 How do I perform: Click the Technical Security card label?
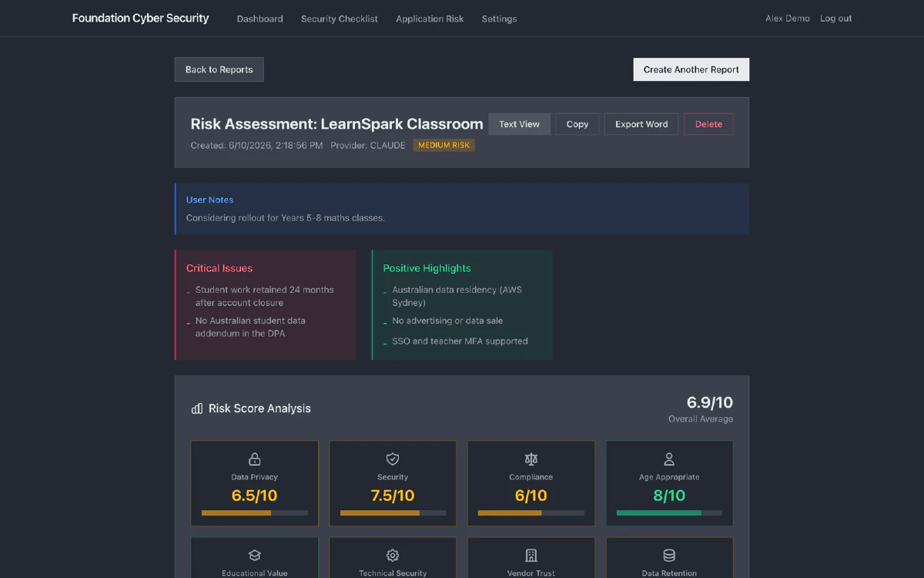(x=393, y=573)
